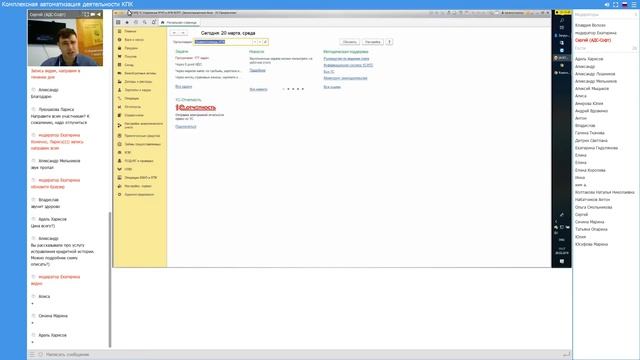
Task: Open the Все задачи link
Action: [x=183, y=87]
